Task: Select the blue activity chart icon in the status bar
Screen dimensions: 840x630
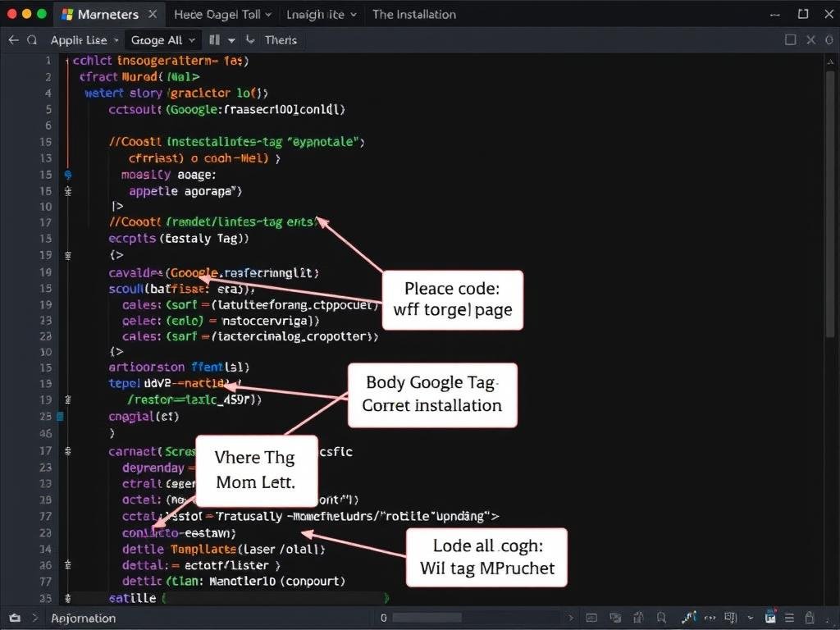Action: (x=687, y=619)
